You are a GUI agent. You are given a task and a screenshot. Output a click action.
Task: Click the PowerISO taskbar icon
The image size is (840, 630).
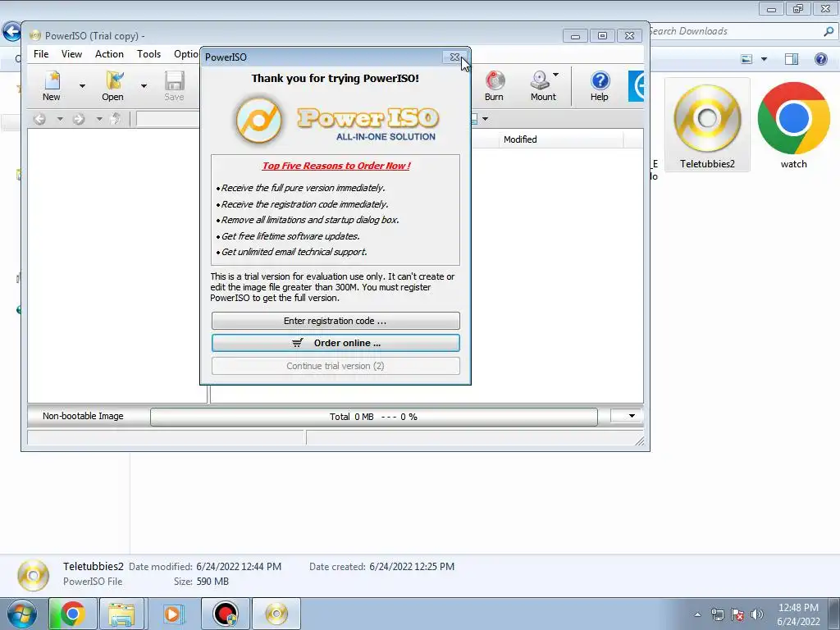[x=276, y=614]
